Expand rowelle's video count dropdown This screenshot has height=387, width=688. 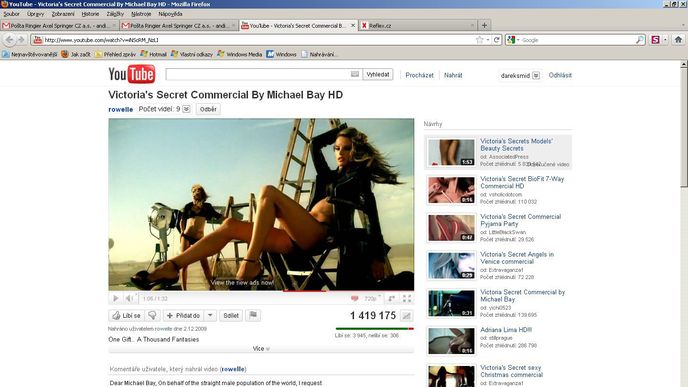click(x=186, y=109)
